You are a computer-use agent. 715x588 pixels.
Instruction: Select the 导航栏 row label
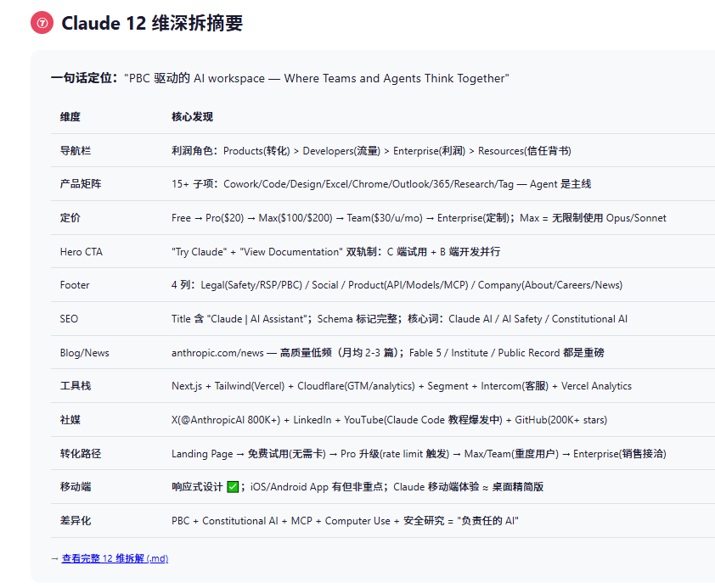(76, 151)
